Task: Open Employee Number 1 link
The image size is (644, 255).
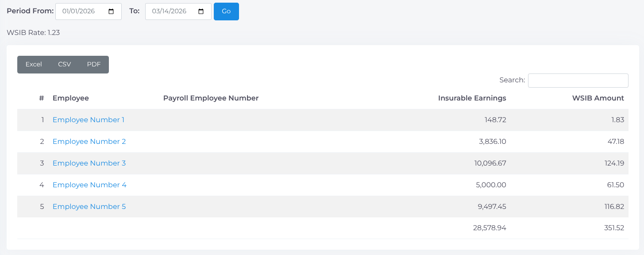Action: (89, 120)
